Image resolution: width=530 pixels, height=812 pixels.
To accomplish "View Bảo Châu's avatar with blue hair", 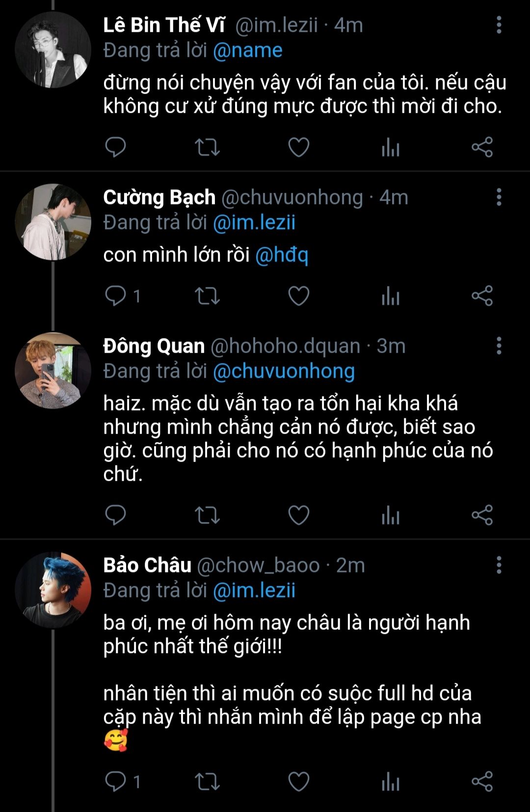I will point(53,590).
